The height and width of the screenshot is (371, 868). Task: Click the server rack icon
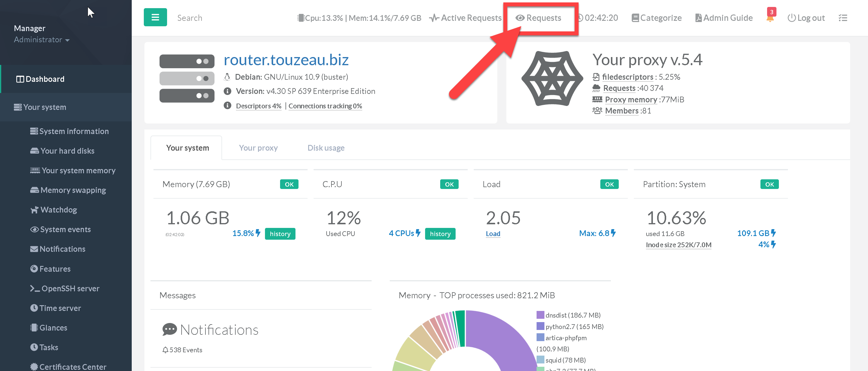tap(187, 78)
